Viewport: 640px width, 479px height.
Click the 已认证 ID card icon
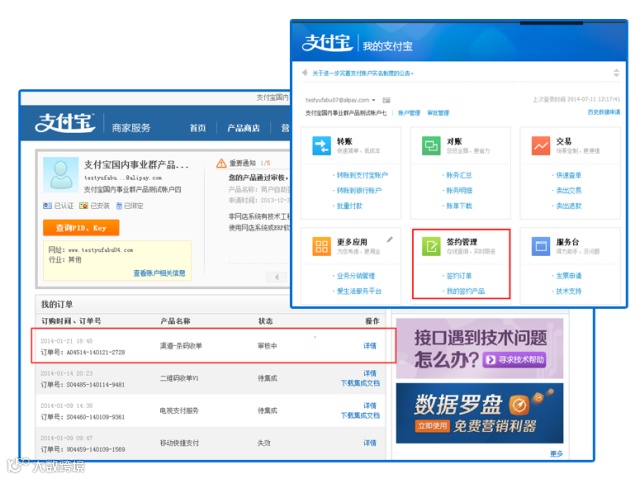tap(47, 206)
